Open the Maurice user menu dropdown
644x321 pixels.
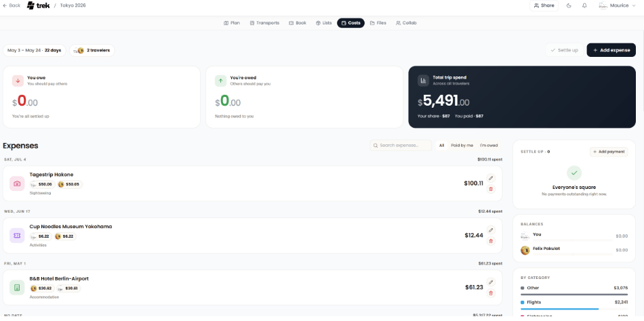618,5
